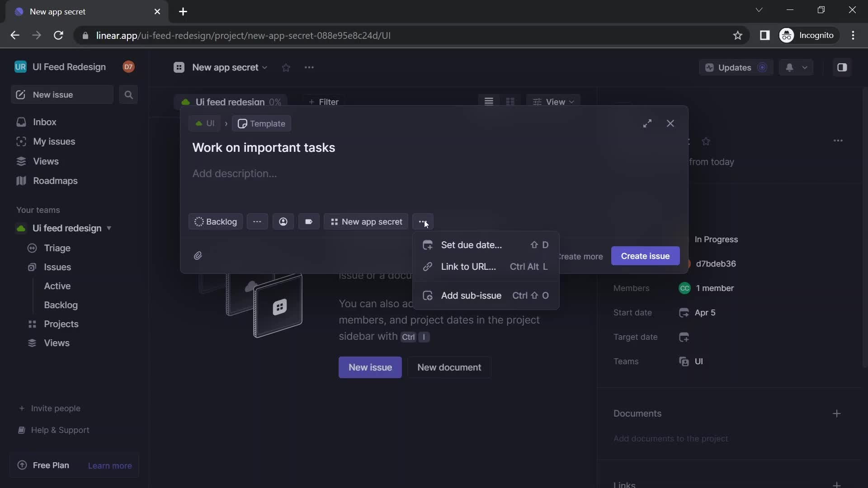The height and width of the screenshot is (488, 868).
Task: Open notification bell dropdown
Action: 796,67
